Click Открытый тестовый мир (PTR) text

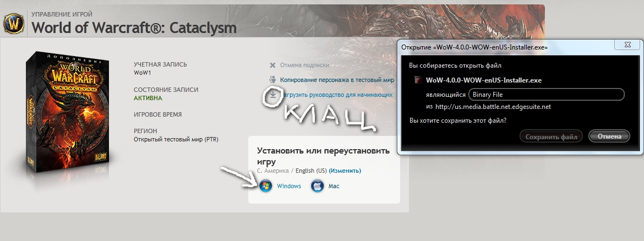pos(176,139)
